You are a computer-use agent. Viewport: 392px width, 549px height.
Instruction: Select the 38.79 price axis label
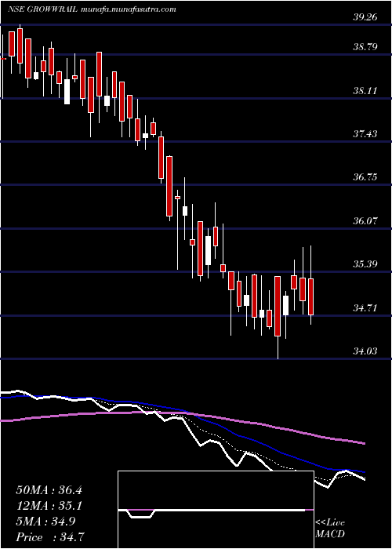click(x=365, y=46)
